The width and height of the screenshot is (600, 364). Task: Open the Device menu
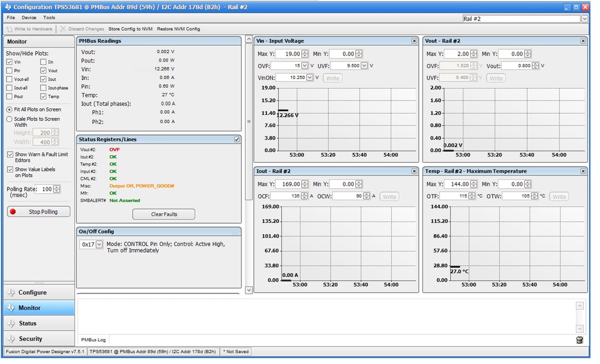point(28,18)
